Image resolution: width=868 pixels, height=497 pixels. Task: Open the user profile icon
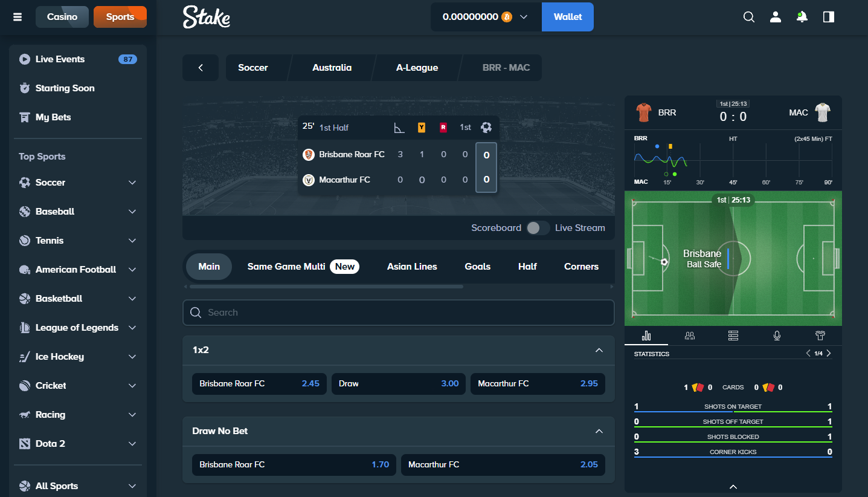(776, 17)
